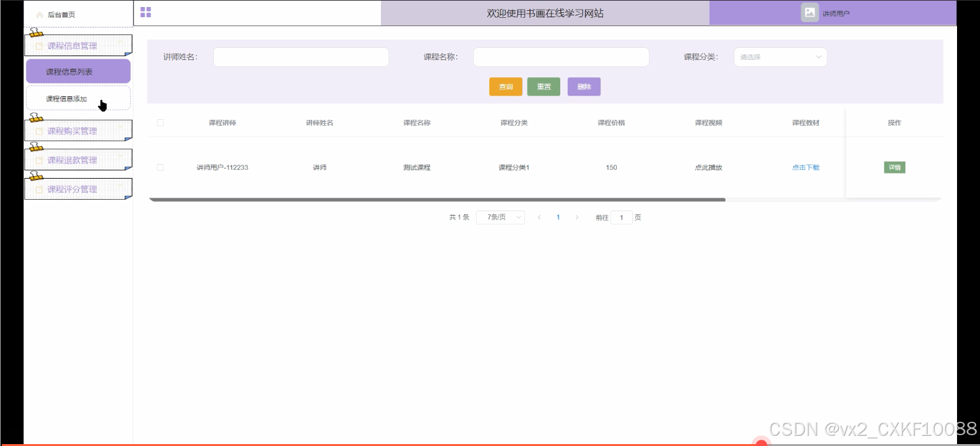Click the note icon beside 课程评分管理
This screenshot has width=980, height=446.
(x=40, y=190)
